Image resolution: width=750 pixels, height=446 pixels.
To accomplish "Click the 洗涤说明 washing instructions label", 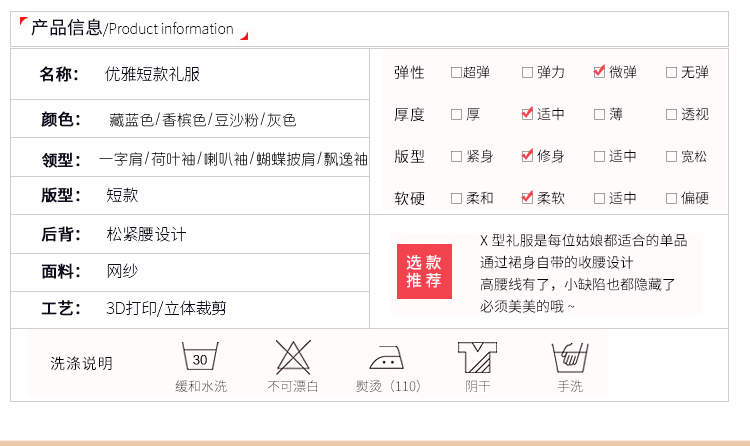I will point(82,363).
